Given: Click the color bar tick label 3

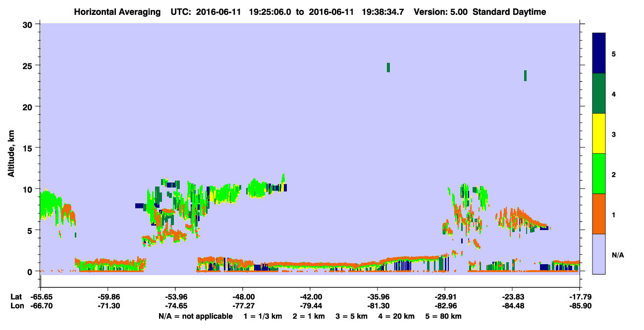Looking at the screenshot, I should (x=613, y=134).
